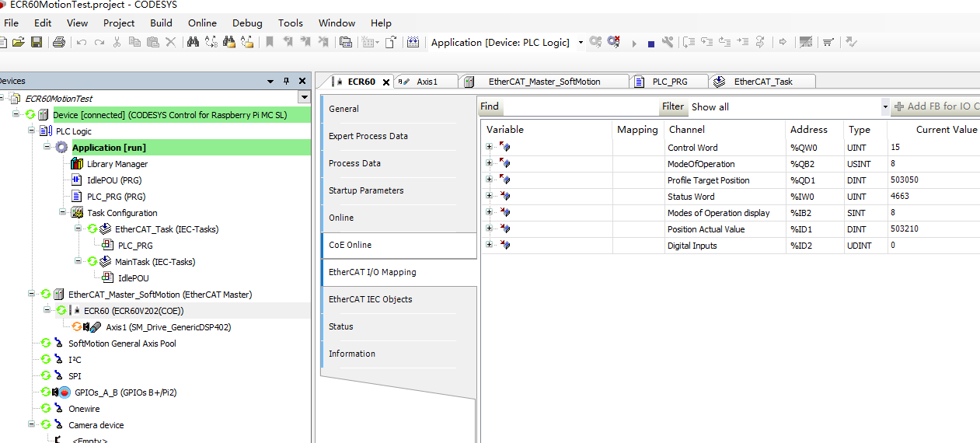Click the Login gear icon

click(x=595, y=42)
